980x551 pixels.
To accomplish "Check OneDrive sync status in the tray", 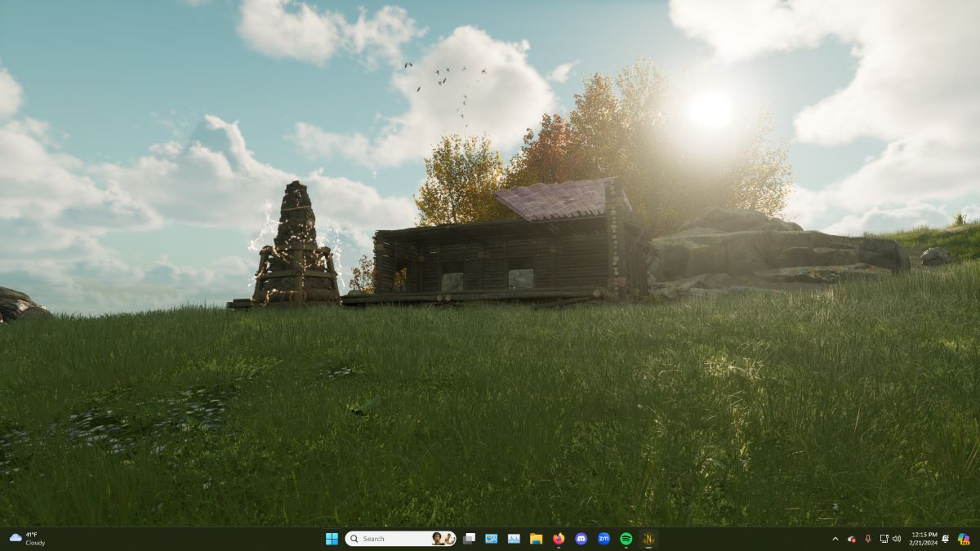I will [852, 539].
